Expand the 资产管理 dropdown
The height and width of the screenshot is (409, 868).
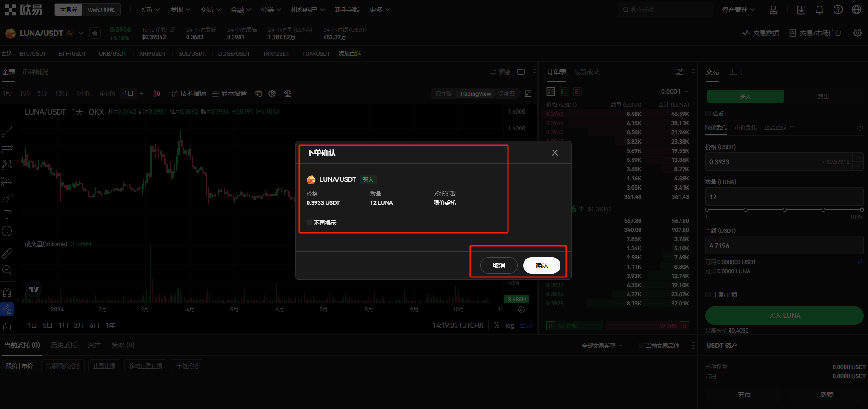pos(738,10)
